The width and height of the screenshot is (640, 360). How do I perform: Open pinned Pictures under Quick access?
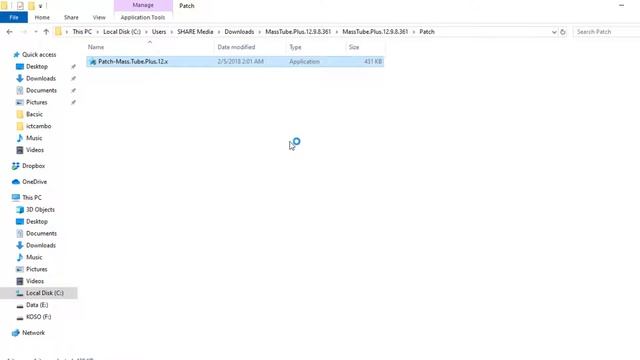coord(37,102)
